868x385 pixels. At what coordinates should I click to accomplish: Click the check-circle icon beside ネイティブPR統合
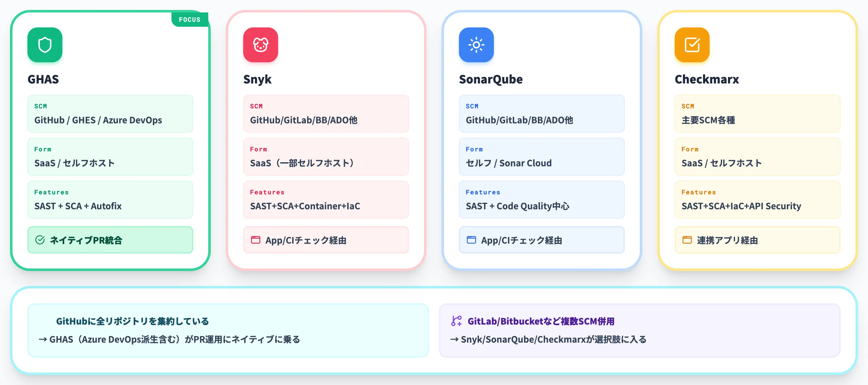pos(40,240)
